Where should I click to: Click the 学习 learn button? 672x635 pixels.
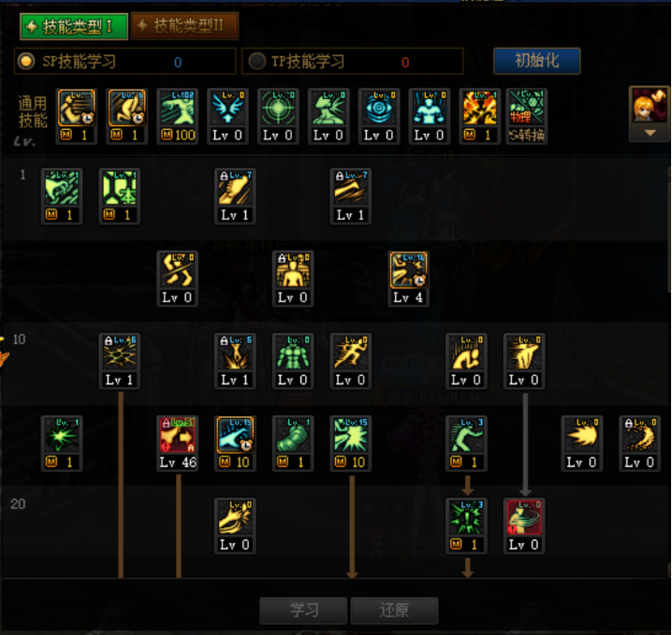tap(303, 610)
